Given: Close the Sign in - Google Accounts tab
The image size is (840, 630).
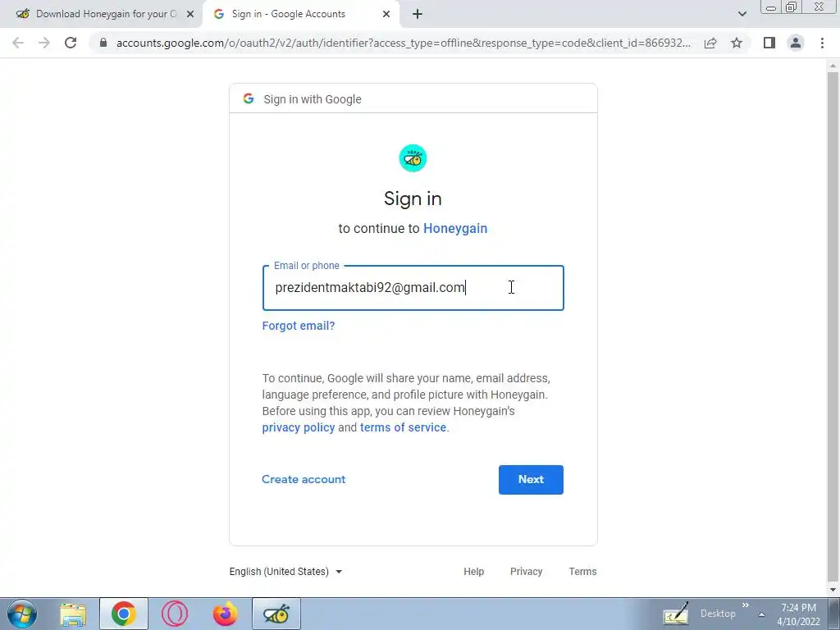Looking at the screenshot, I should pos(386,14).
